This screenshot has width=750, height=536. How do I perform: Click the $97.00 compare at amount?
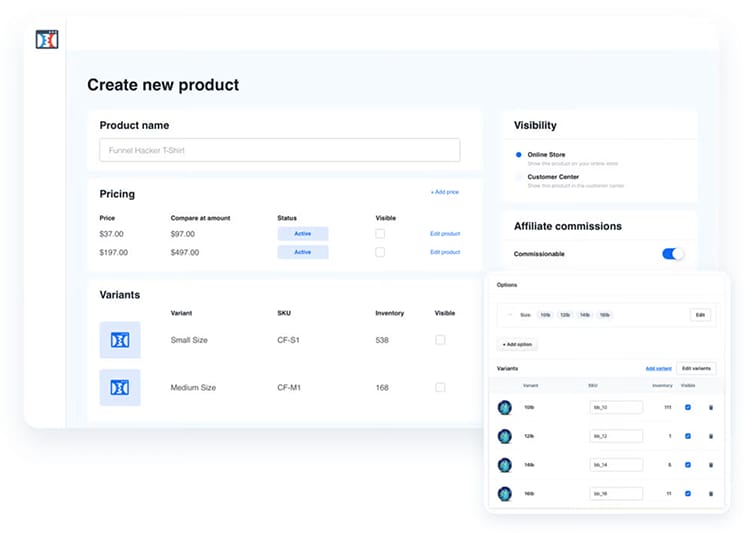[x=183, y=234]
